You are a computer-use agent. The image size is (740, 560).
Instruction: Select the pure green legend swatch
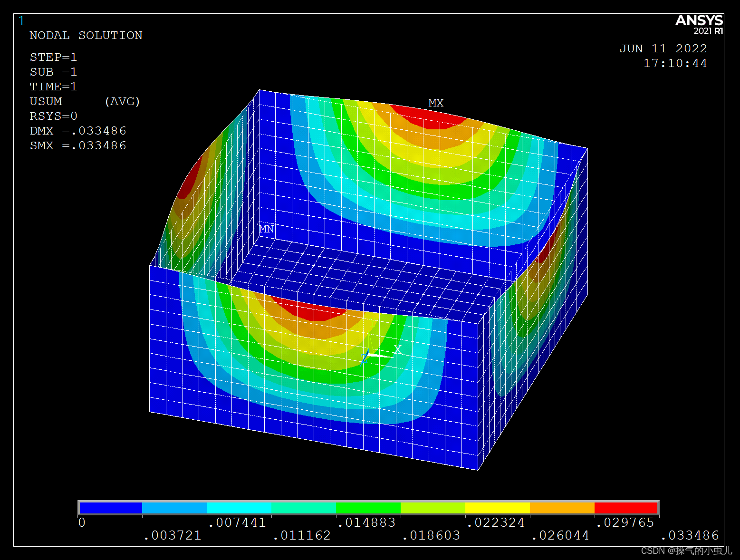[x=368, y=508]
